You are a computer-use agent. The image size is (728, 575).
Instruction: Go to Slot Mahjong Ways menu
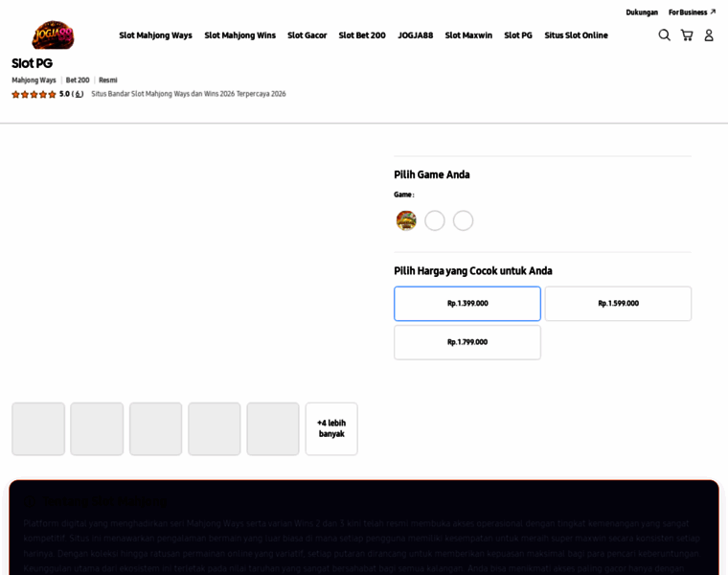[155, 35]
